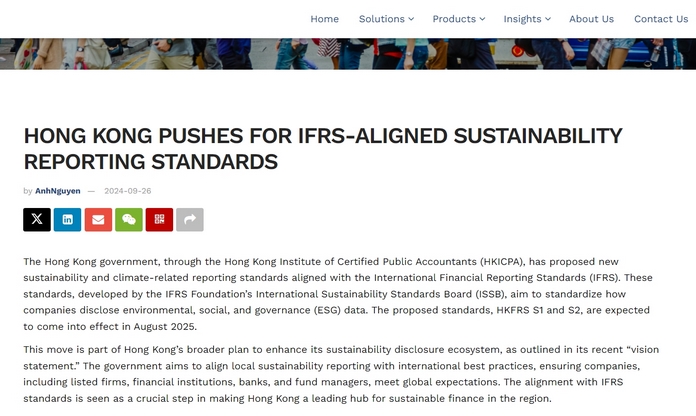Go to the Home page
The height and width of the screenshot is (416, 696).
324,19
